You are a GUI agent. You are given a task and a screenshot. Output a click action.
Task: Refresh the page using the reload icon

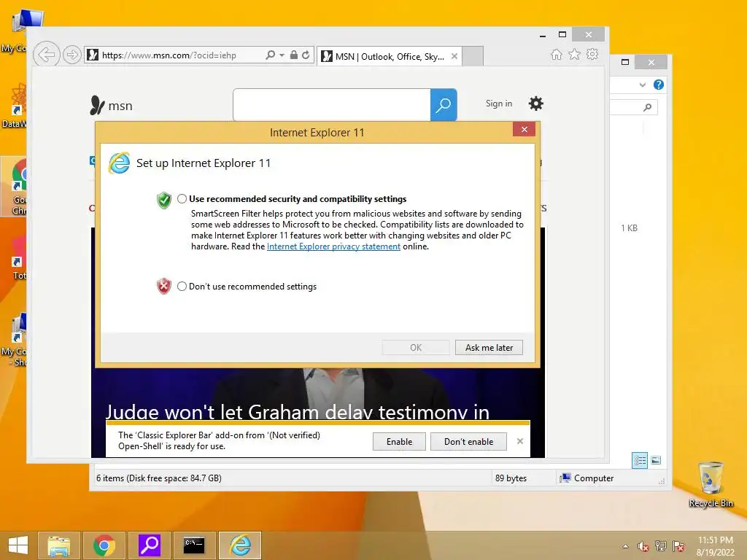point(306,55)
